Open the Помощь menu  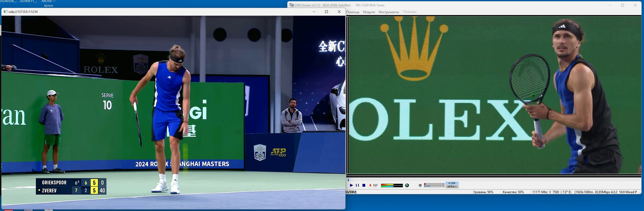coord(353,12)
